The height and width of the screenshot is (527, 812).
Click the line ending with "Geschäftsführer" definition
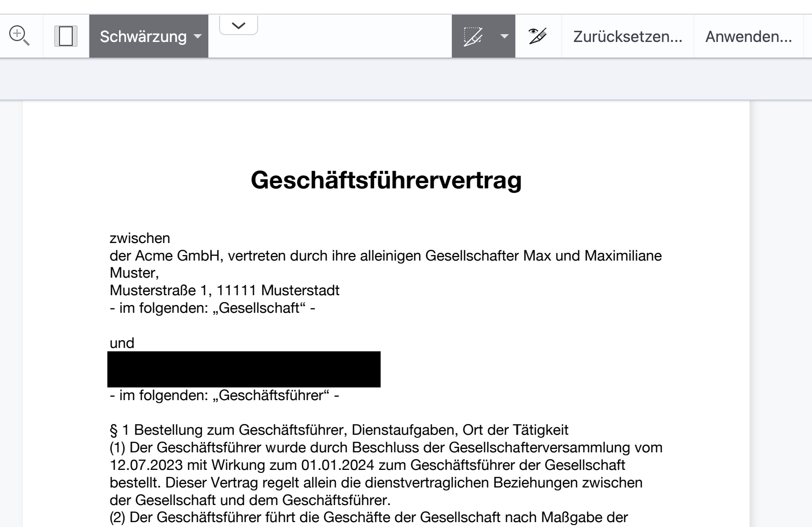tap(224, 395)
